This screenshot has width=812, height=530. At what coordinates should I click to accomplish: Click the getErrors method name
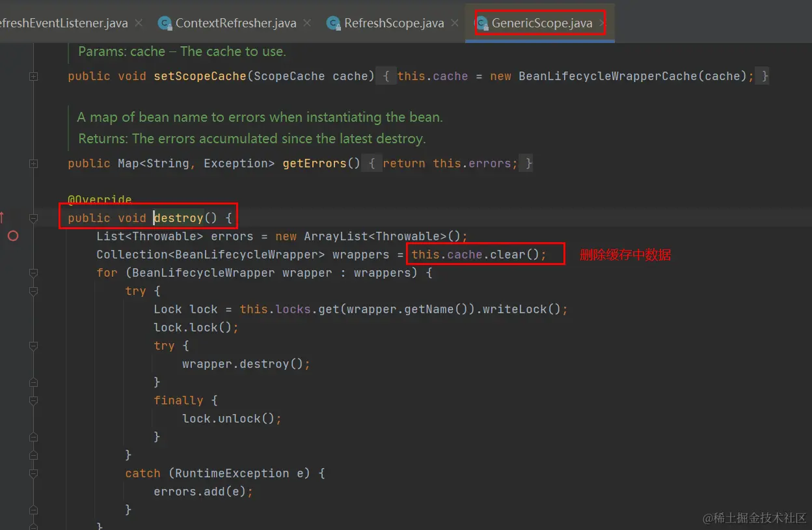coord(314,163)
